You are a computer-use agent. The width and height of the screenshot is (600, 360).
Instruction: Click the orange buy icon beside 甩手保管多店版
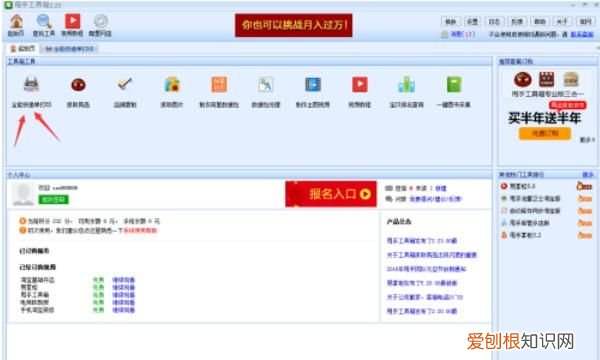click(584, 223)
